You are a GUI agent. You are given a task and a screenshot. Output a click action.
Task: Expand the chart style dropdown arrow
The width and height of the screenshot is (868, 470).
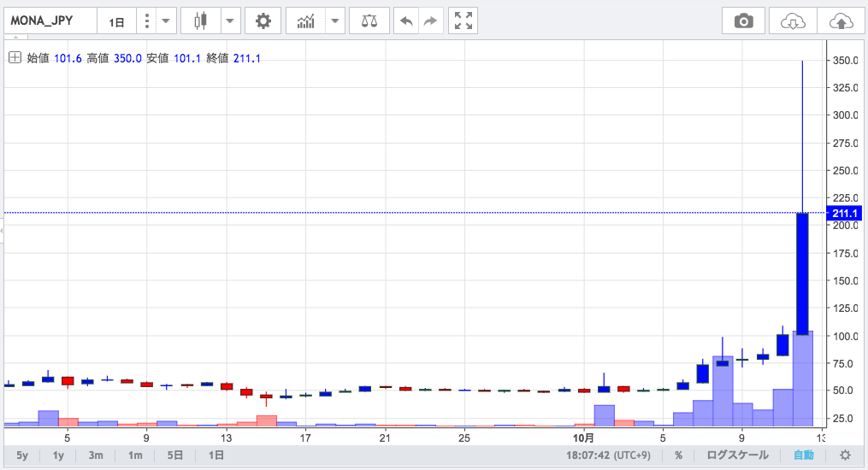point(230,21)
